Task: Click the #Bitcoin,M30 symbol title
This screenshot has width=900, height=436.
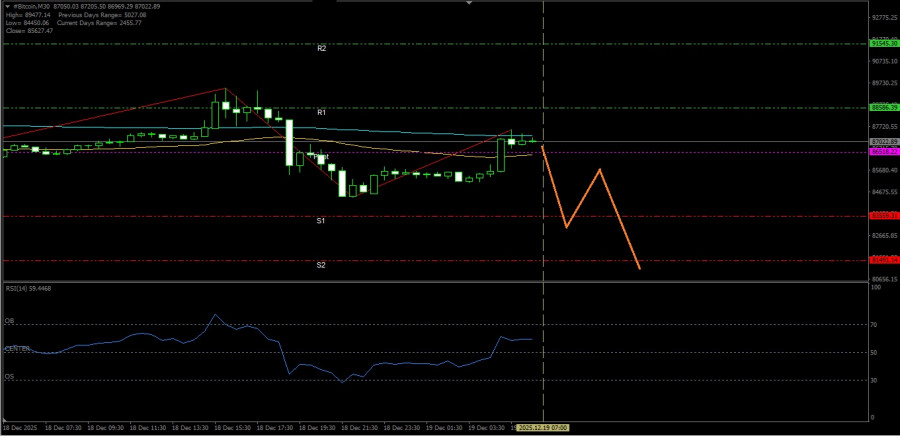Action: (30, 6)
